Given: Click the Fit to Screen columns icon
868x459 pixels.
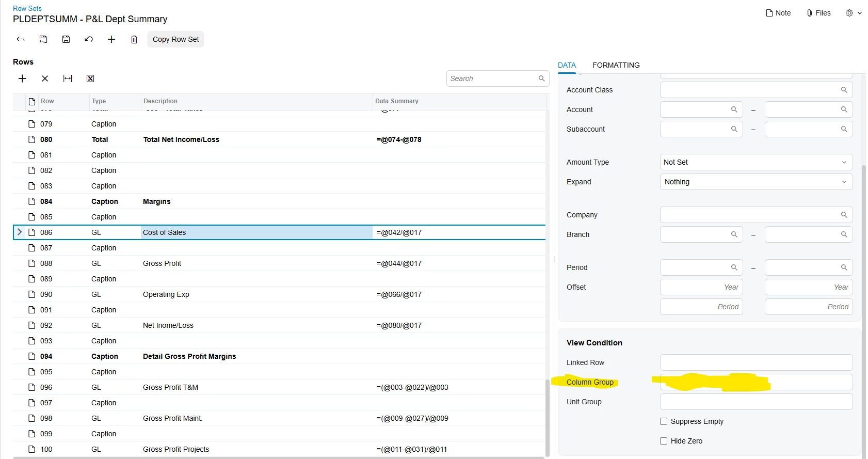Looking at the screenshot, I should click(68, 78).
